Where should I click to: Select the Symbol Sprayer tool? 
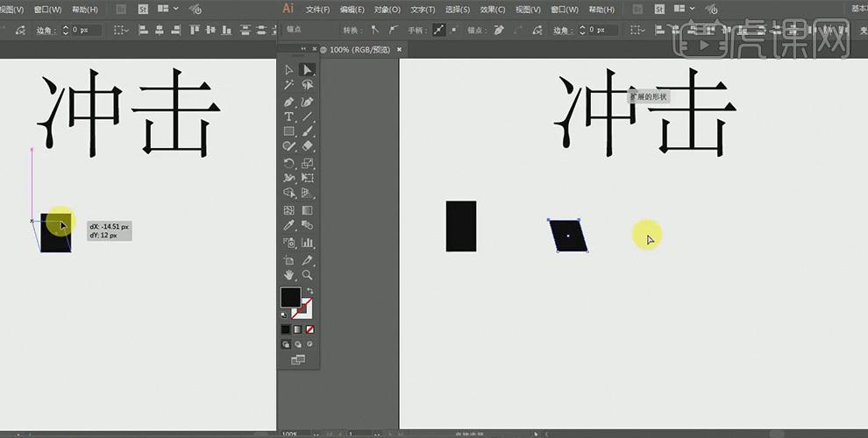[x=289, y=243]
